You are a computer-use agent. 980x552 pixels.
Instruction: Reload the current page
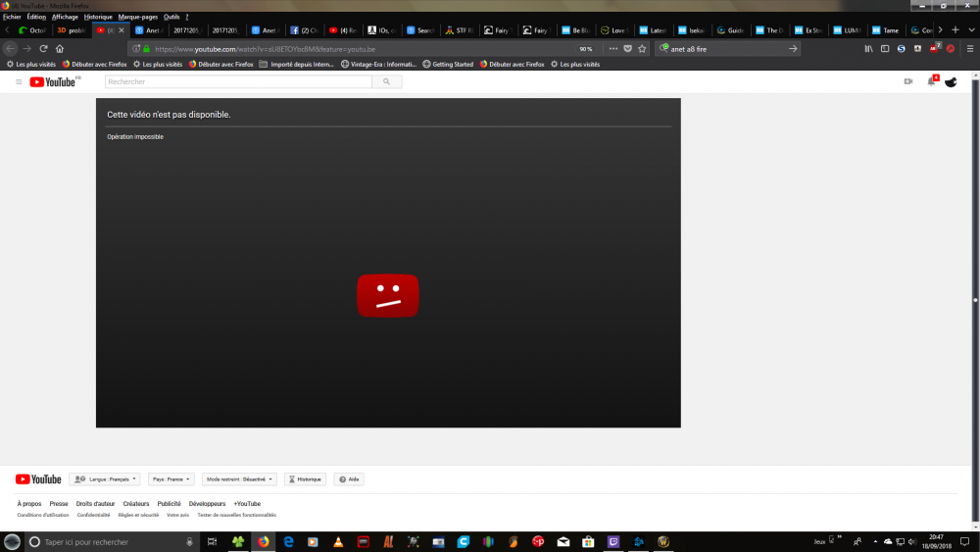pyautogui.click(x=43, y=49)
